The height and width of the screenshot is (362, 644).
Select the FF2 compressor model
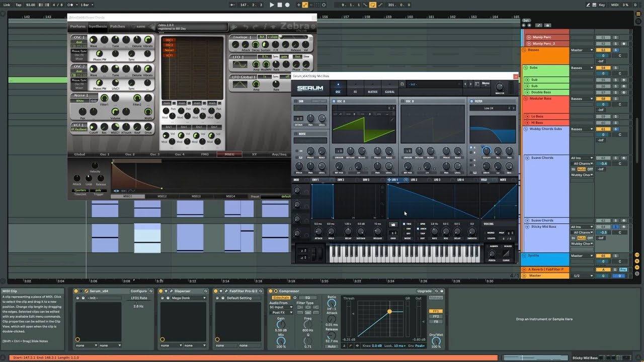point(436,316)
